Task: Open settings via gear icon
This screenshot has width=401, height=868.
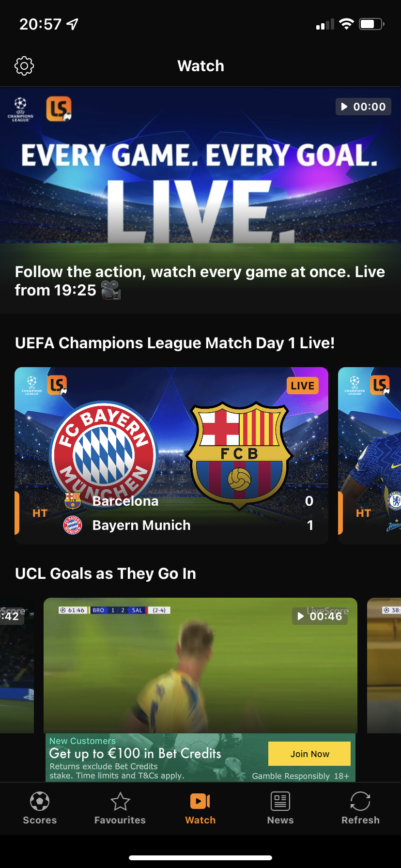Action: click(x=24, y=66)
